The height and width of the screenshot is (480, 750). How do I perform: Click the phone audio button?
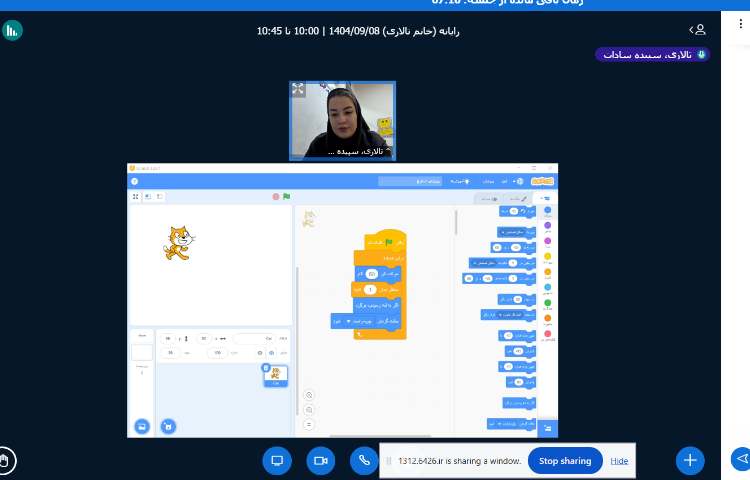pyautogui.click(x=364, y=460)
